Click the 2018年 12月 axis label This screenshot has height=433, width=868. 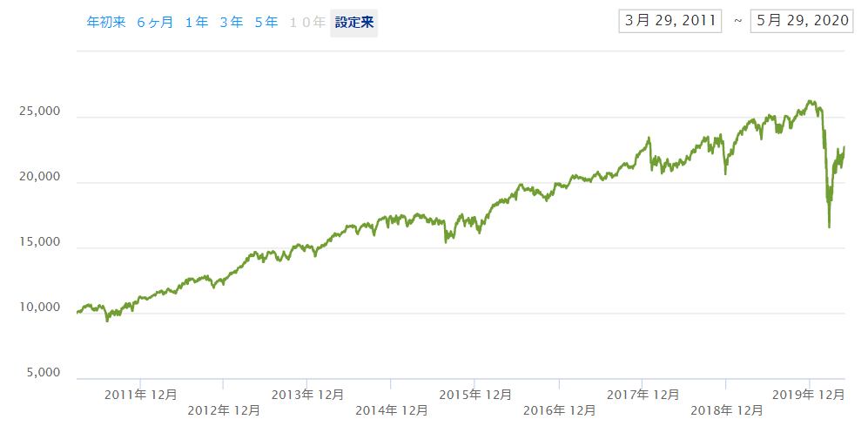pos(726,411)
